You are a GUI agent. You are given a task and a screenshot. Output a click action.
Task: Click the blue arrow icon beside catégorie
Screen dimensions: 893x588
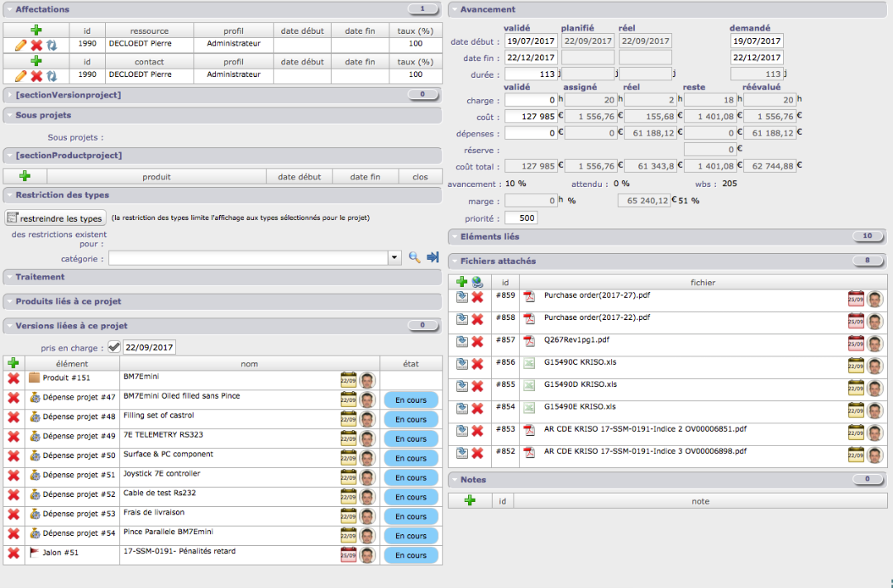pyautogui.click(x=432, y=258)
